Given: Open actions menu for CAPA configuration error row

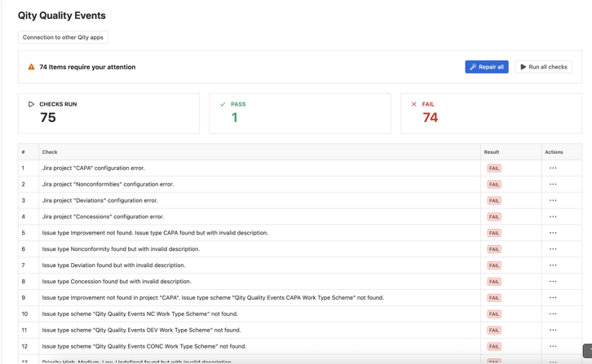Looking at the screenshot, I should [553, 169].
